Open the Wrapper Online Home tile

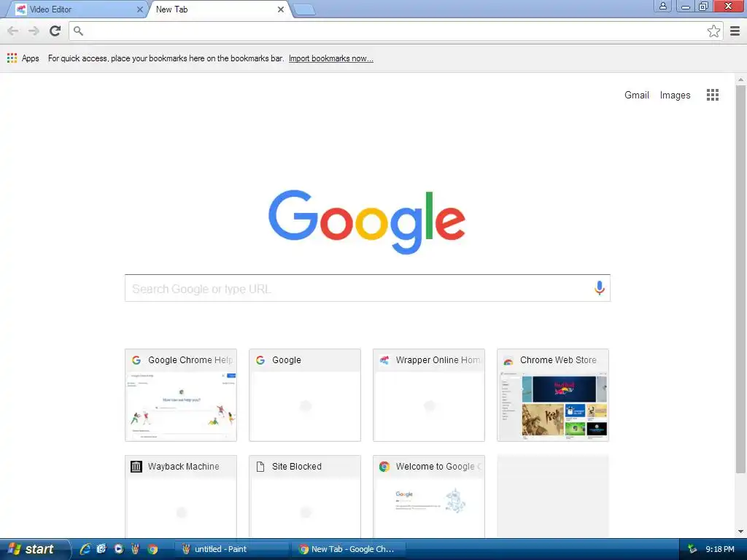[x=429, y=394]
